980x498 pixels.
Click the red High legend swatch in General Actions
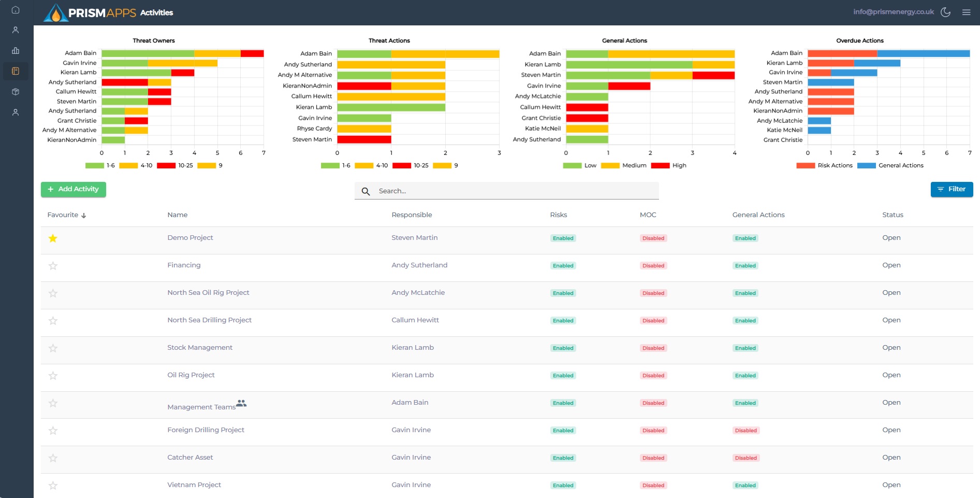click(x=660, y=166)
